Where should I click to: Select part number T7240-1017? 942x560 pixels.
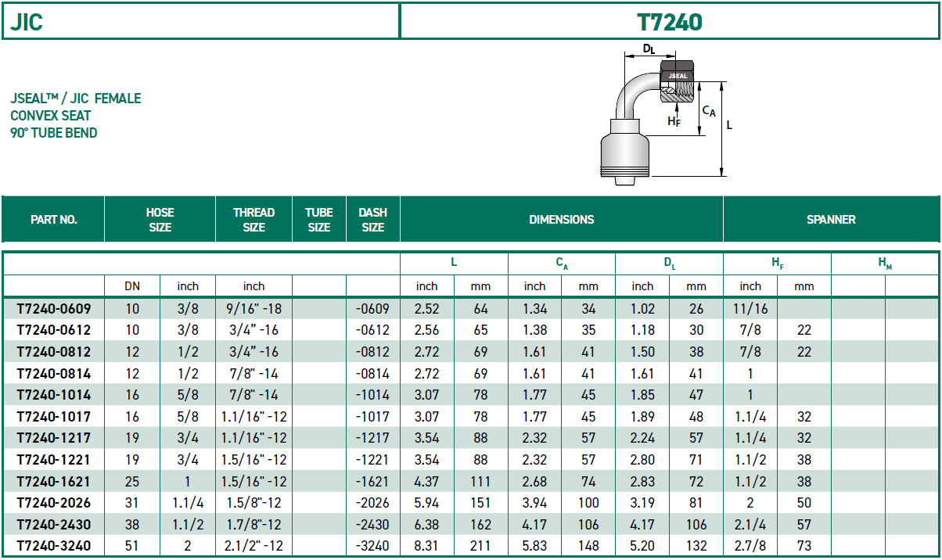[54, 417]
